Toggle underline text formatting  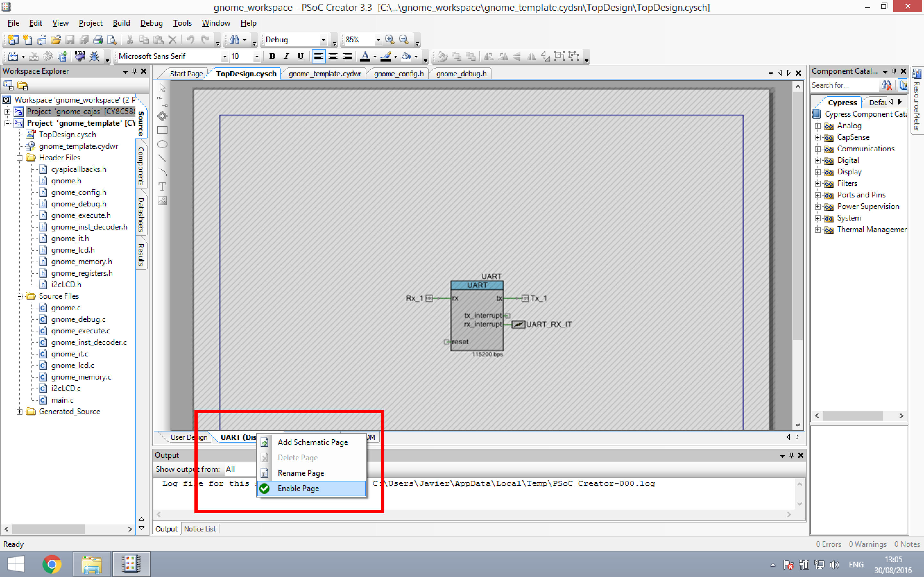tap(301, 56)
